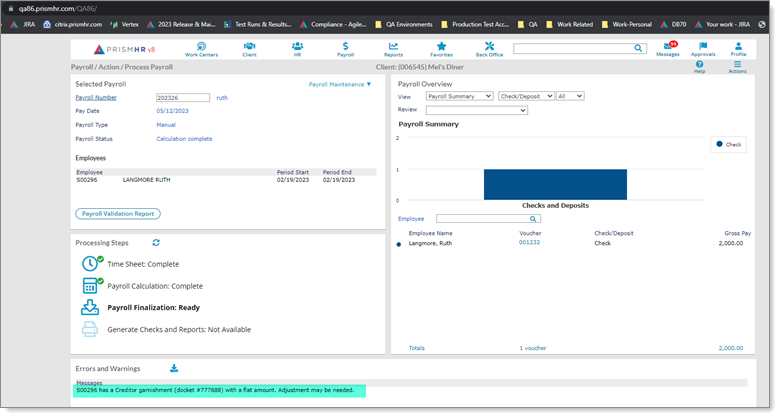The width and height of the screenshot is (780, 418).
Task: Expand the Check/Deposit filter dropdown
Action: pos(525,96)
